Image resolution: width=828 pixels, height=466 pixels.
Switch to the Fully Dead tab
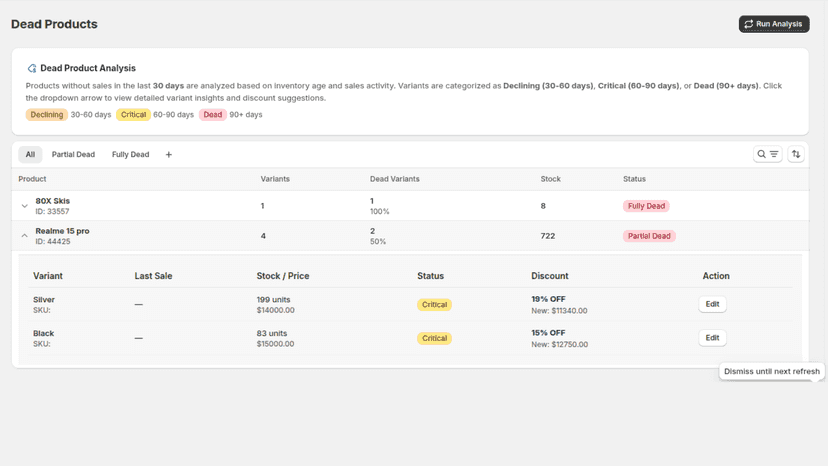coord(130,155)
